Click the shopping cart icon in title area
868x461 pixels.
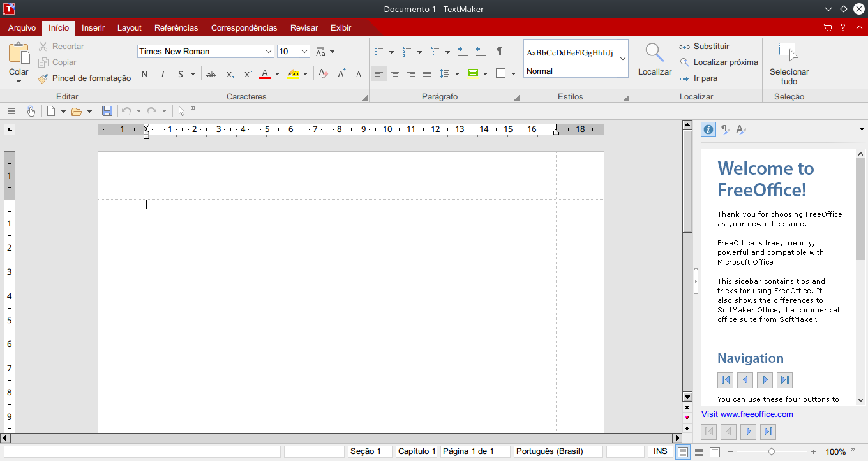[x=828, y=27]
